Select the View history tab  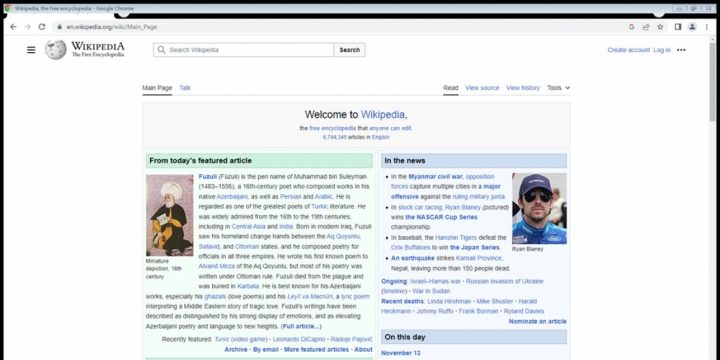523,88
